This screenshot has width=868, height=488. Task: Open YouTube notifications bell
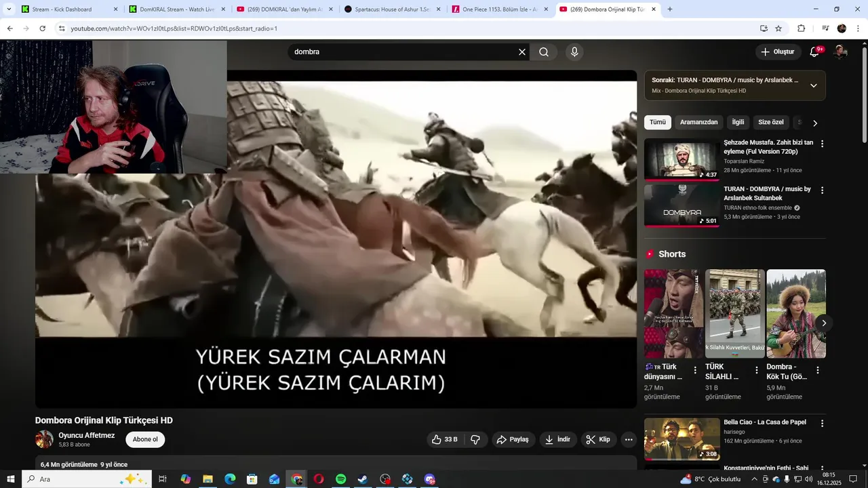[815, 52]
